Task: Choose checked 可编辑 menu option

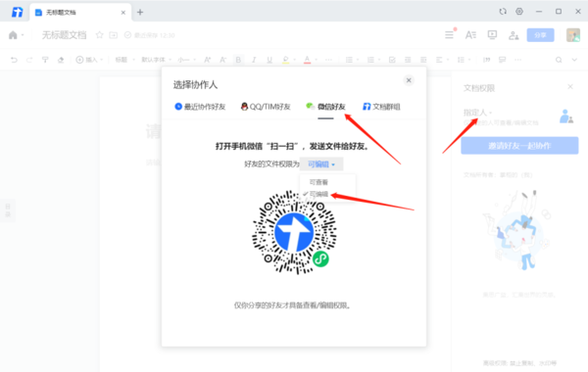Action: (318, 194)
